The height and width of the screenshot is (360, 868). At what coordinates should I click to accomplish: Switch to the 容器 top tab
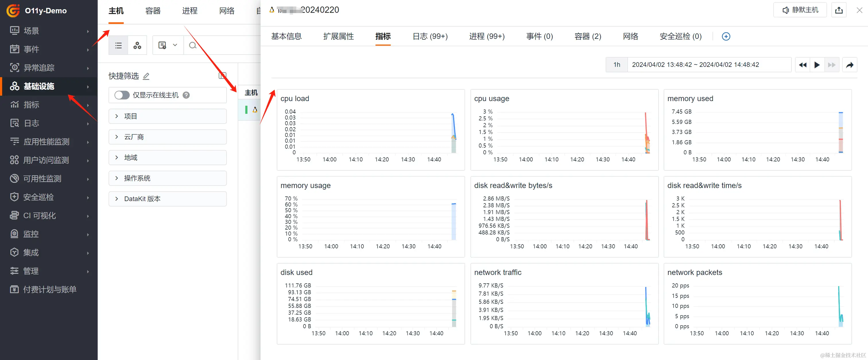[153, 11]
